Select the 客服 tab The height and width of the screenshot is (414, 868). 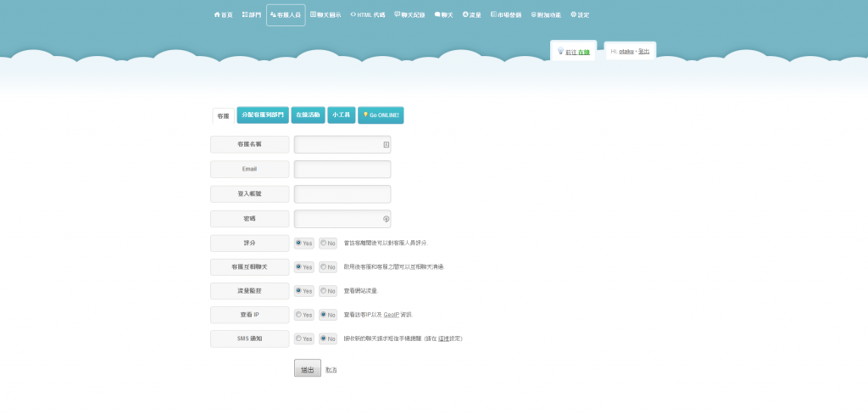tap(223, 116)
